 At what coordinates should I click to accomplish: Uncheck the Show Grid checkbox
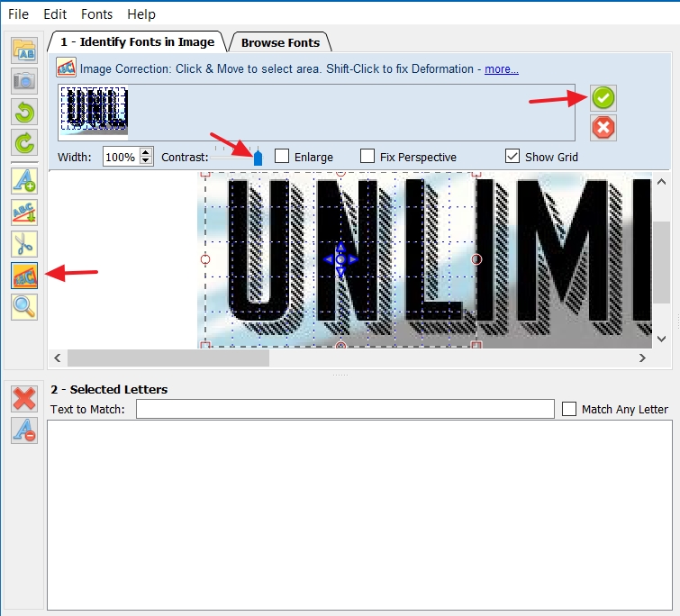tap(512, 157)
